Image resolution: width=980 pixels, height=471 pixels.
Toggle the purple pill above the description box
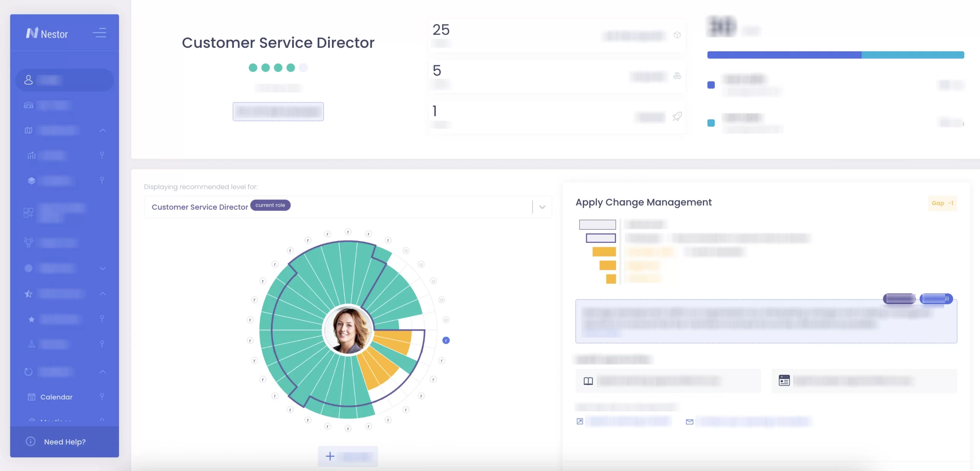point(899,298)
